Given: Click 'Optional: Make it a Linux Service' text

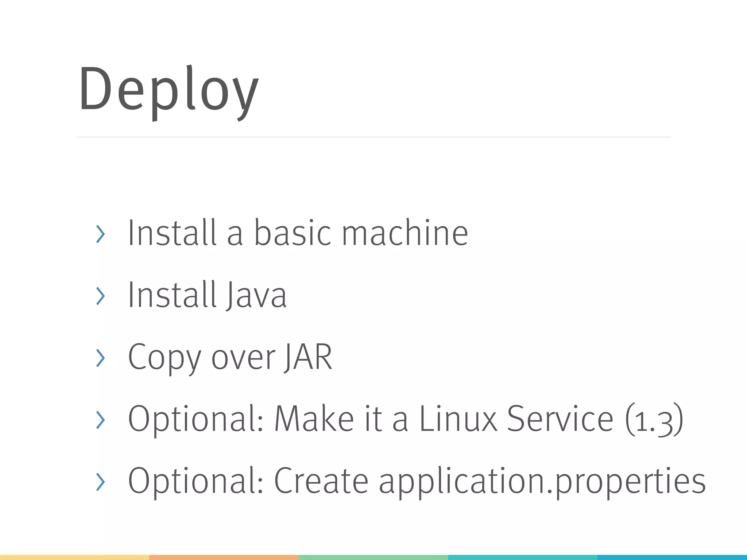Looking at the screenshot, I should [370, 419].
